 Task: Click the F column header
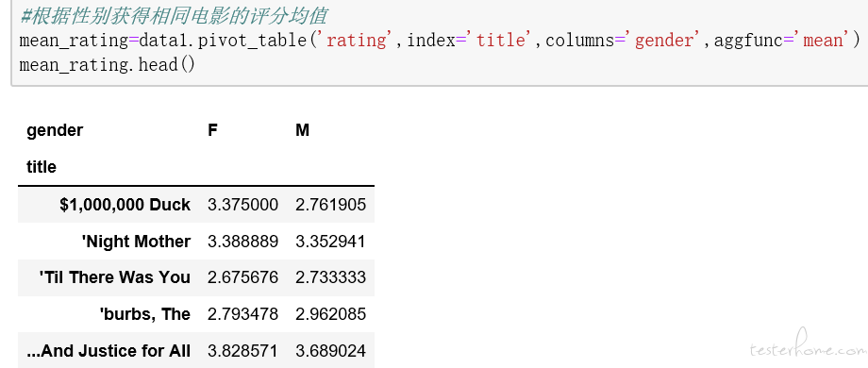(x=212, y=130)
